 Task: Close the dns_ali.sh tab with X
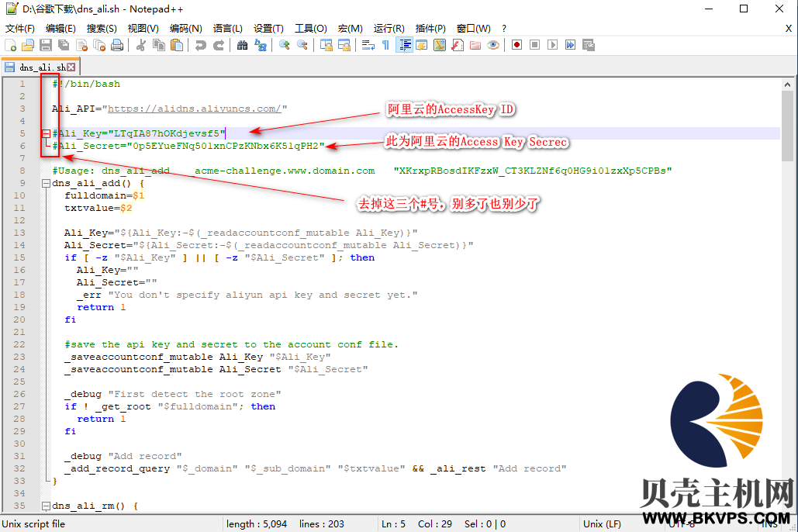point(71,67)
